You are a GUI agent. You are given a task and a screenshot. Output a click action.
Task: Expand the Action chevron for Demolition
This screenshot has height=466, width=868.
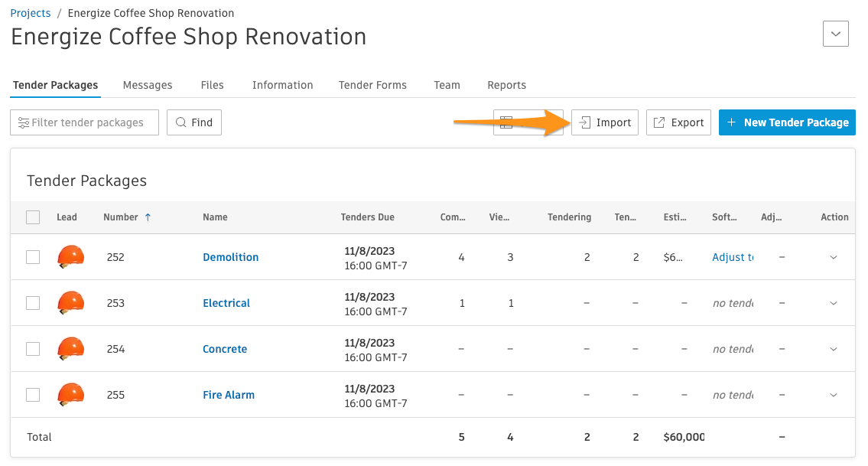click(x=833, y=257)
